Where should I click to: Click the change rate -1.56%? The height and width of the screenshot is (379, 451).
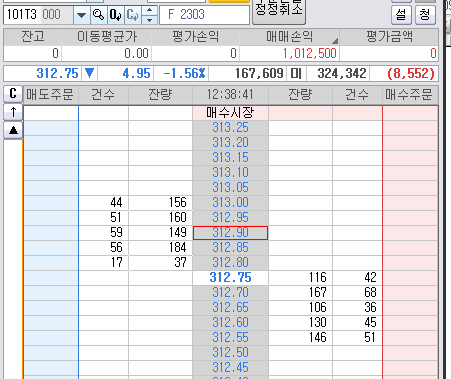pyautogui.click(x=184, y=74)
